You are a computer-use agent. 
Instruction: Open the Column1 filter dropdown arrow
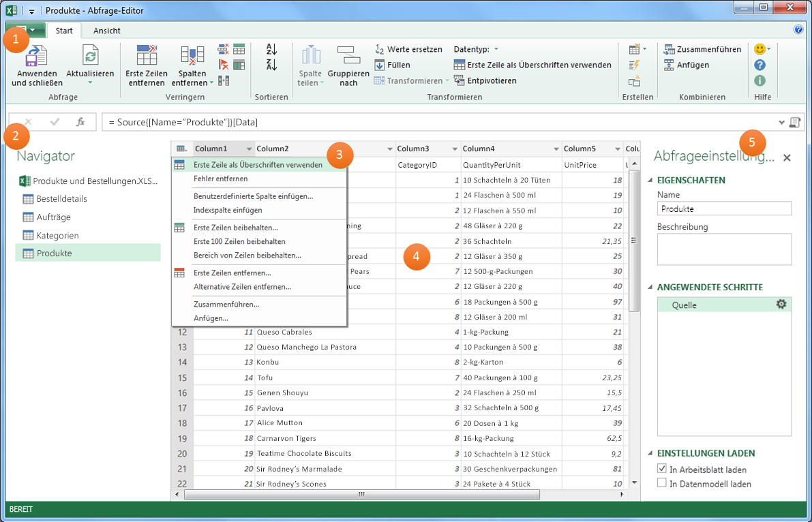click(x=249, y=149)
